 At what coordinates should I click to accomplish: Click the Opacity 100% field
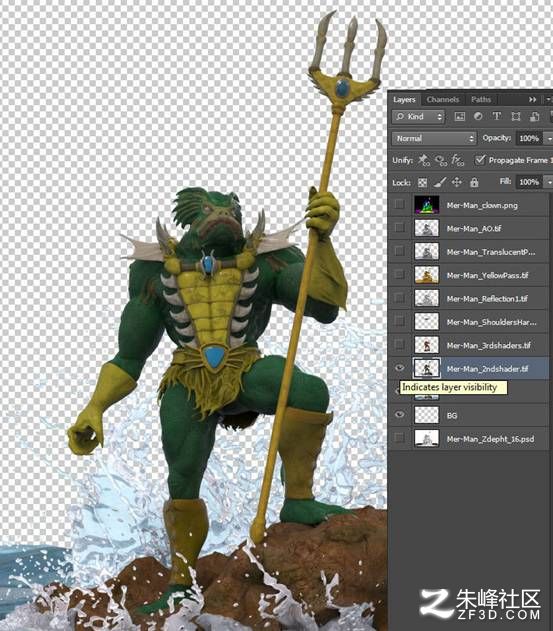(x=528, y=138)
